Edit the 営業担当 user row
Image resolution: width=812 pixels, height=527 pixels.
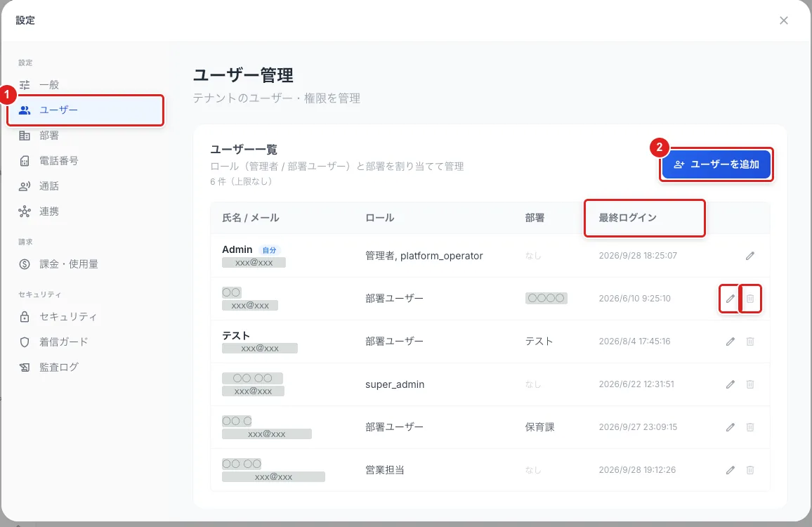click(x=731, y=470)
